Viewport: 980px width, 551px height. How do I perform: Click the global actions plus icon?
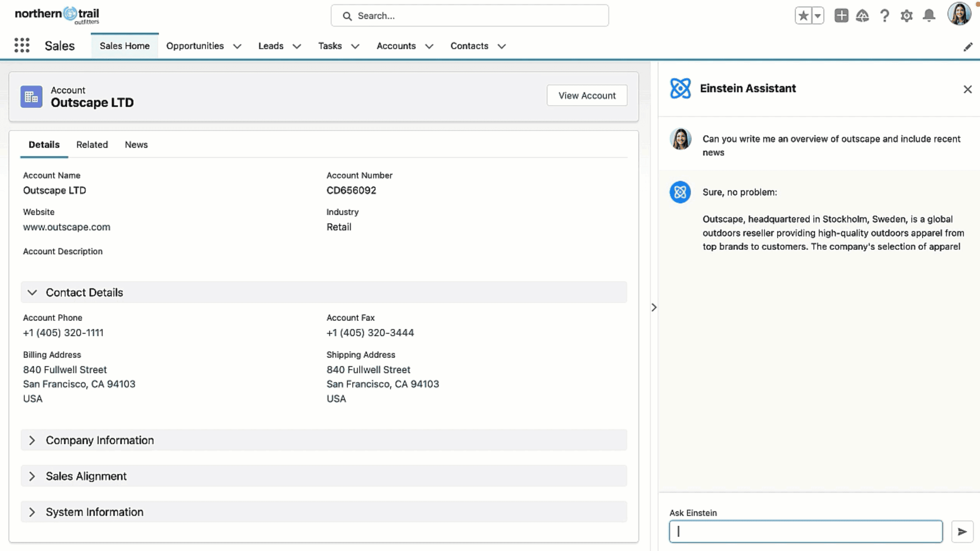pos(842,15)
